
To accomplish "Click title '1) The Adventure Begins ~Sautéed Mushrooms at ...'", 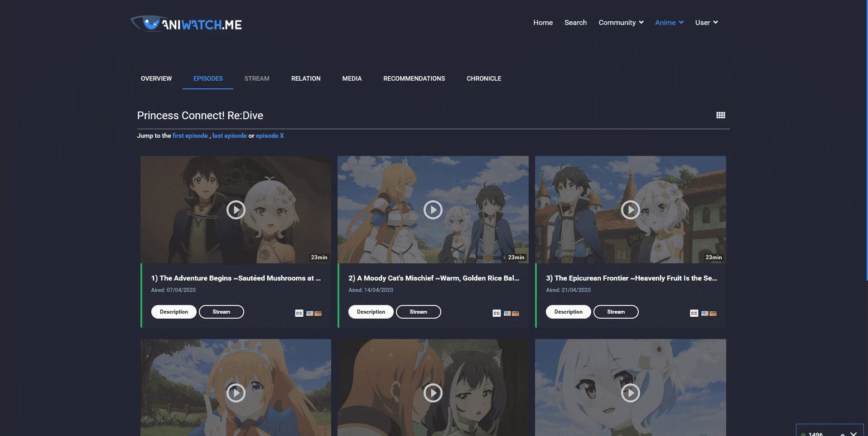I will point(236,278).
